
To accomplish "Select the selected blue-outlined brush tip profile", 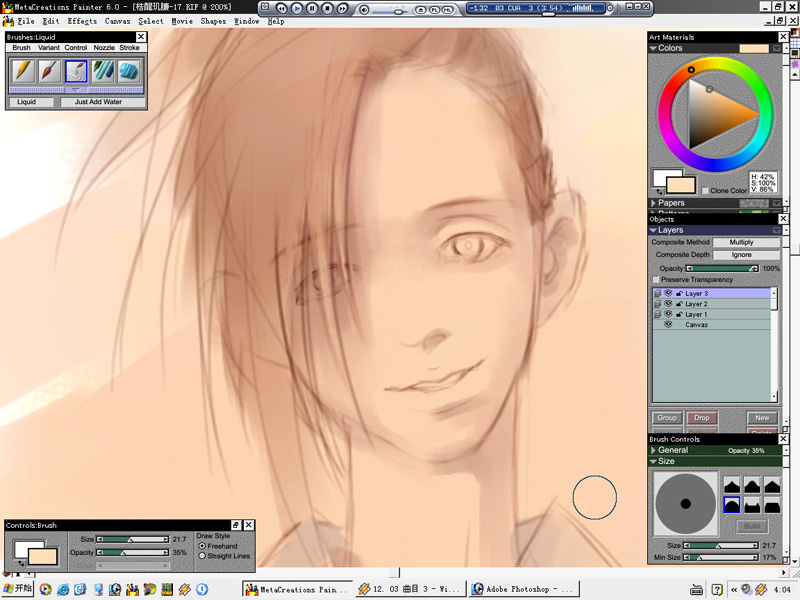I will pyautogui.click(x=732, y=506).
